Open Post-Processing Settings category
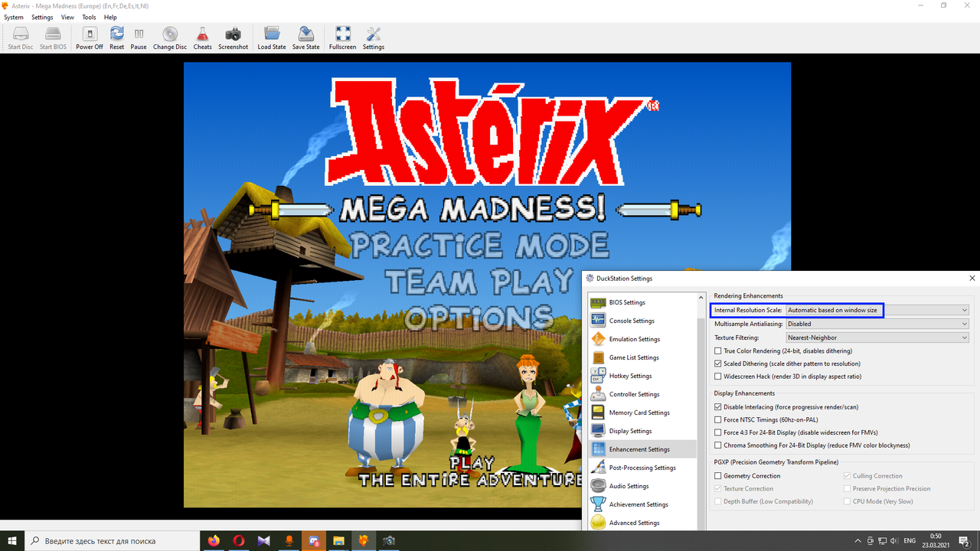 [642, 468]
